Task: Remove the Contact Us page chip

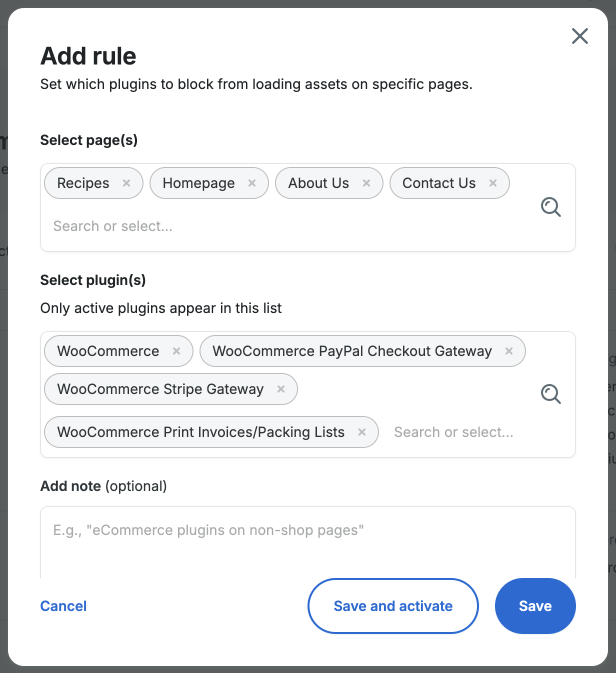Action: tap(492, 183)
